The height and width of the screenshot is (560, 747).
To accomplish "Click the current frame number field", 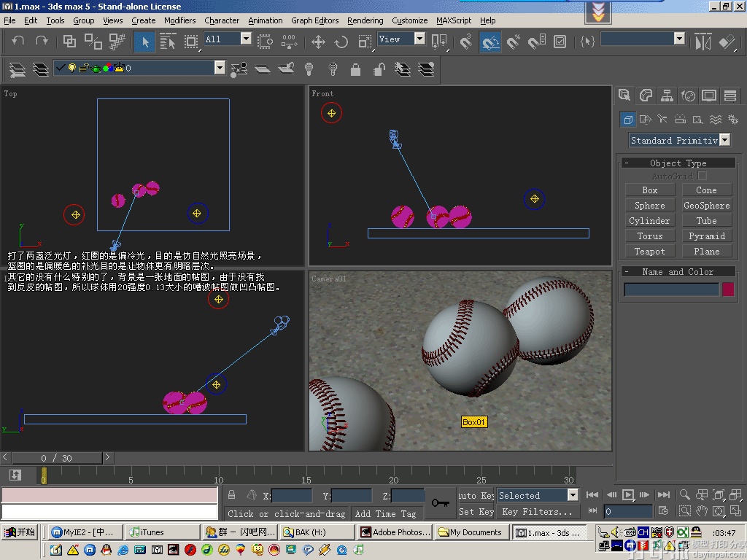I will [x=627, y=511].
